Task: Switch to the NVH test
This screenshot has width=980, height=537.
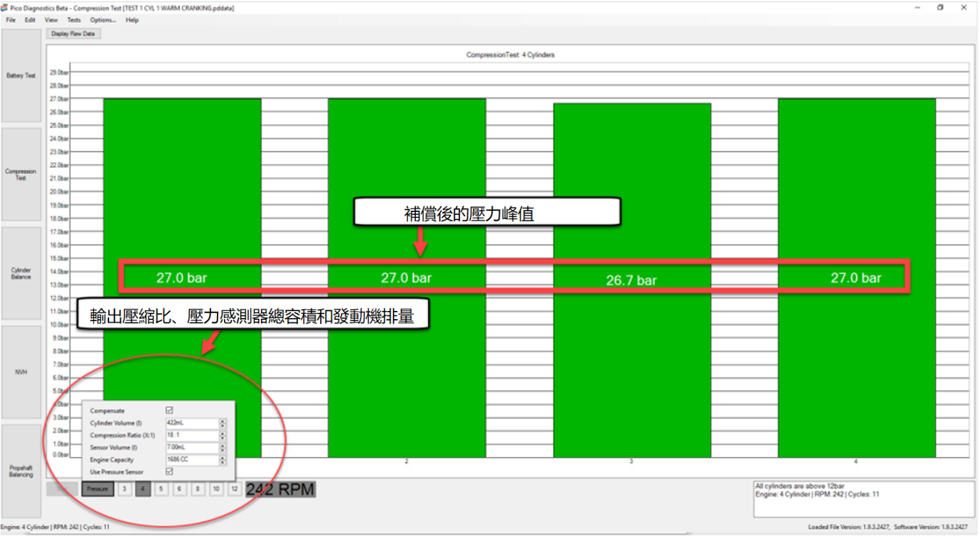Action: 21,372
